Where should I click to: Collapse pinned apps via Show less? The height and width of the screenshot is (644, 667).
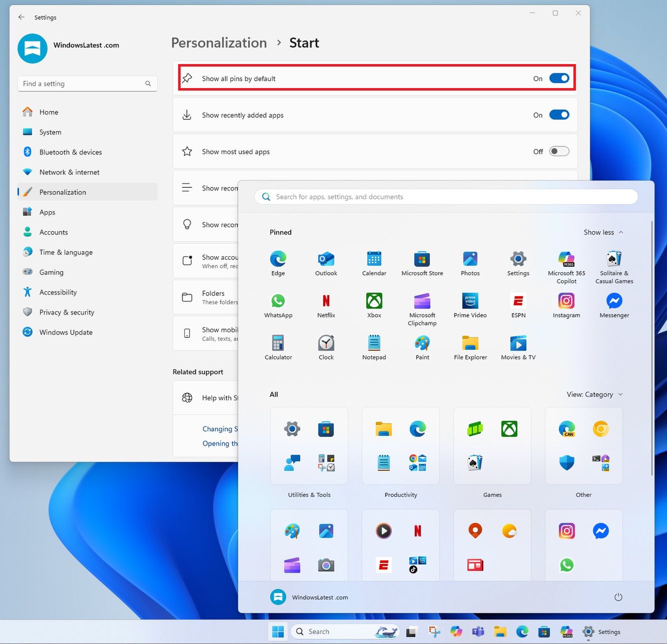602,232
